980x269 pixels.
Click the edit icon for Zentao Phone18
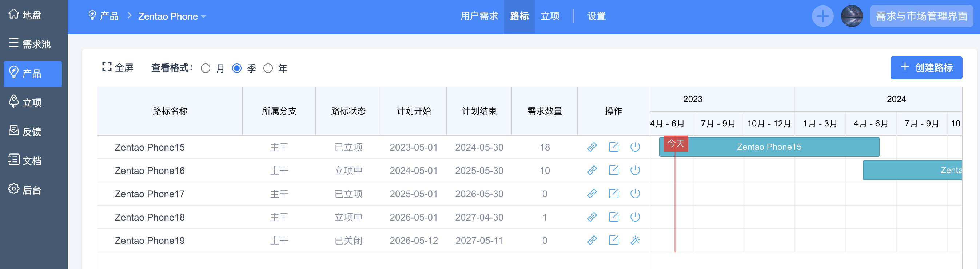[x=613, y=217]
